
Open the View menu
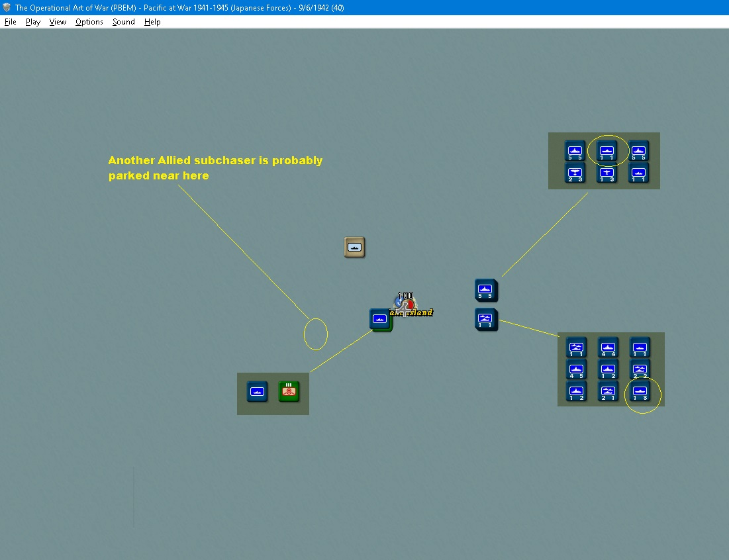[x=58, y=22]
